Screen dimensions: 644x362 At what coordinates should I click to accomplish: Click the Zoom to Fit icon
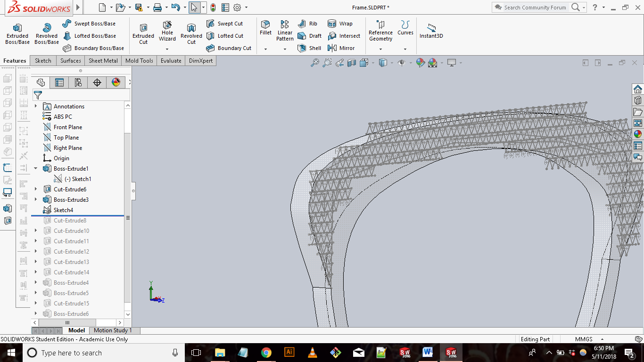(315, 63)
